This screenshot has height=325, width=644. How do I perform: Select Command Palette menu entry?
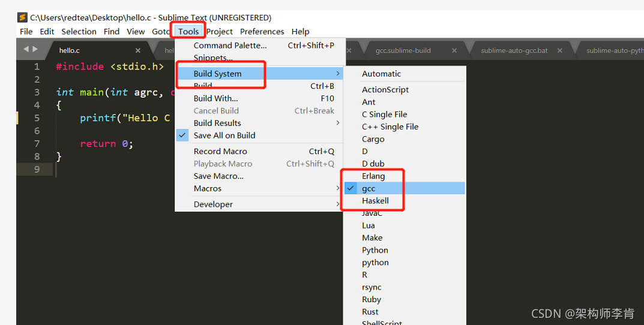[230, 46]
